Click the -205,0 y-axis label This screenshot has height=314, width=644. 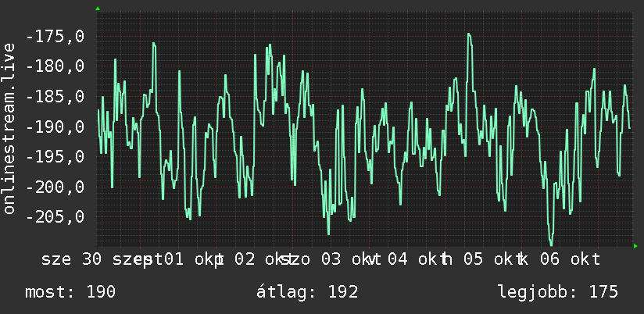click(55, 217)
